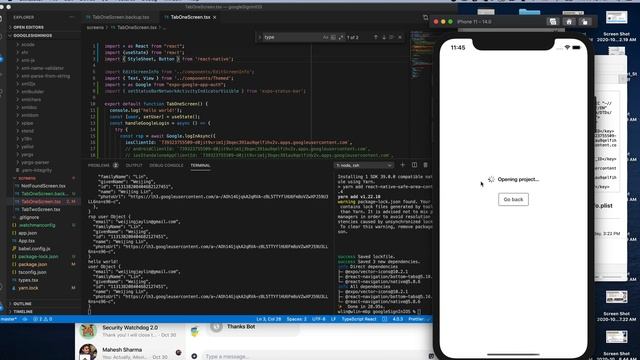The width and height of the screenshot is (640, 360).
Task: Kill the terminal with the trash icon
Action: pyautogui.click(x=425, y=165)
